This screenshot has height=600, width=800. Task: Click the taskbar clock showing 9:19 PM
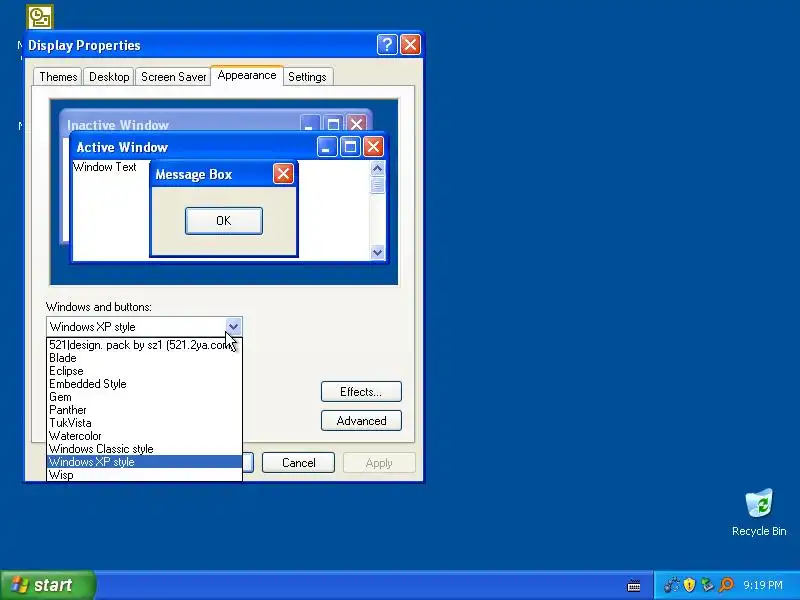tap(763, 585)
